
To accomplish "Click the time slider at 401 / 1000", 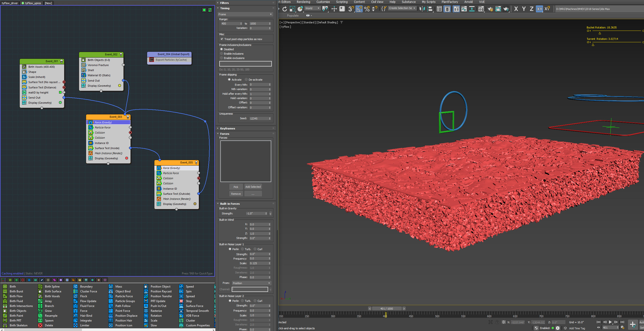I will click(386, 308).
